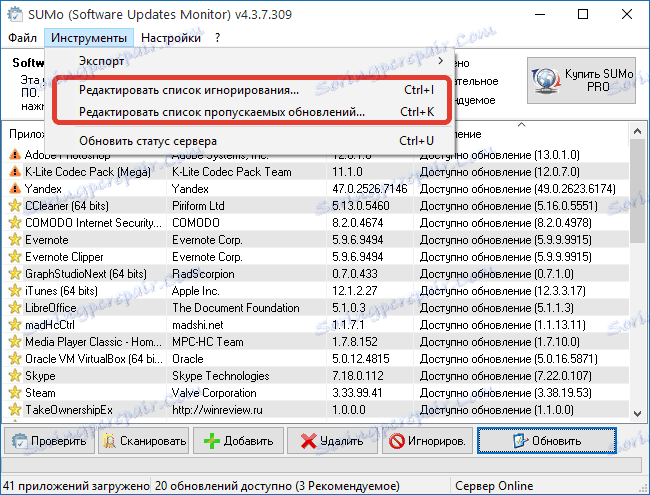Image resolution: width=650 pixels, height=495 pixels.
Task: Click star icon next to Steam
Action: [15, 393]
